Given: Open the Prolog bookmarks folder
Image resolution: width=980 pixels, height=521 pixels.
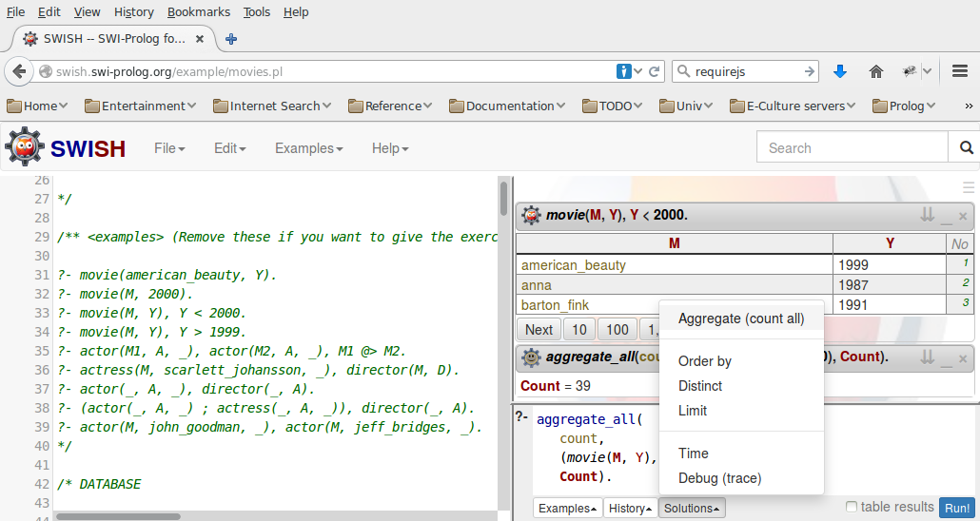Looking at the screenshot, I should pos(905,106).
